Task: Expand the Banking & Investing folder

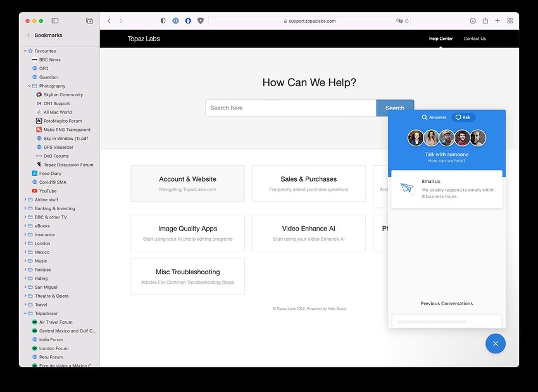Action: tap(25, 208)
